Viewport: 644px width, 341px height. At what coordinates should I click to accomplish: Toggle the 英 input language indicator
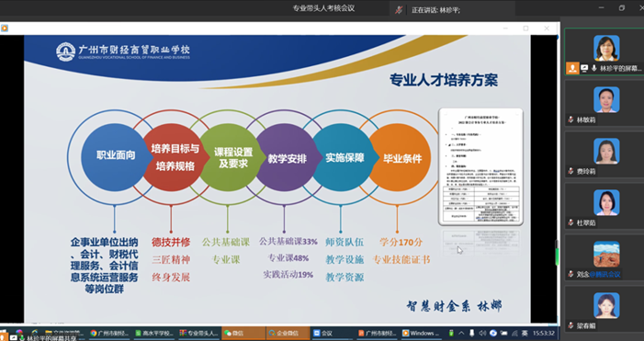coord(525,334)
